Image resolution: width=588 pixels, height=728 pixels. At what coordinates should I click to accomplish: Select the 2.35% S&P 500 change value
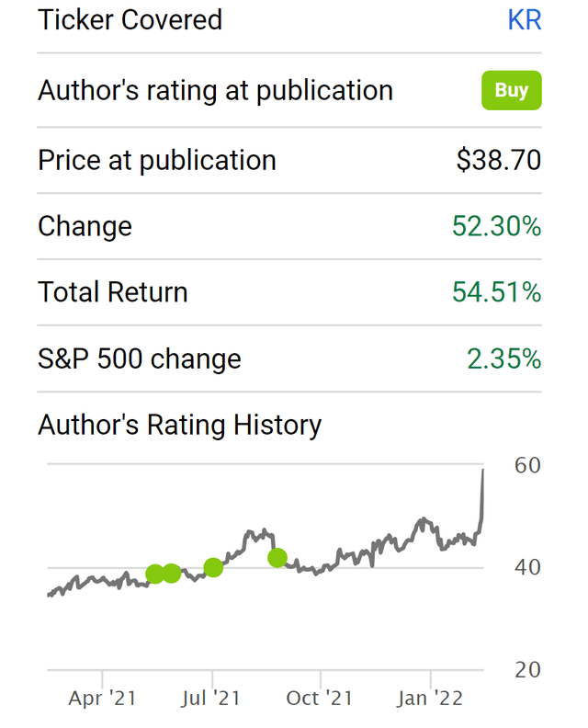pyautogui.click(x=503, y=358)
